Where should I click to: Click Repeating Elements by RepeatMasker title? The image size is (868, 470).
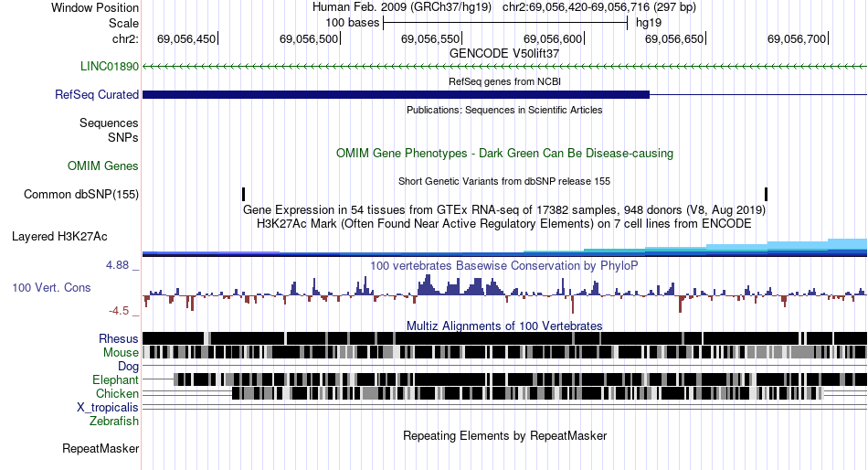pos(504,435)
